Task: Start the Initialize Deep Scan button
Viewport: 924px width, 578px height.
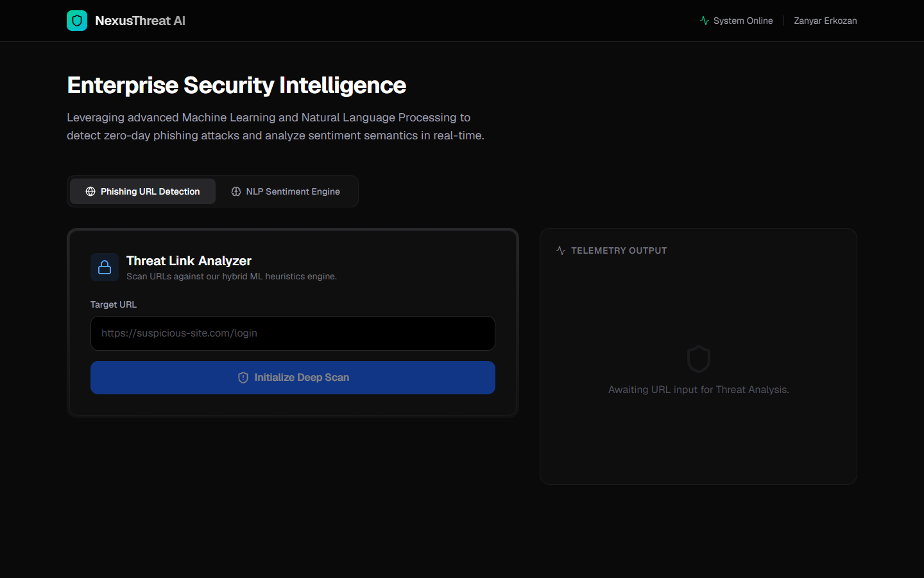Action: point(293,378)
